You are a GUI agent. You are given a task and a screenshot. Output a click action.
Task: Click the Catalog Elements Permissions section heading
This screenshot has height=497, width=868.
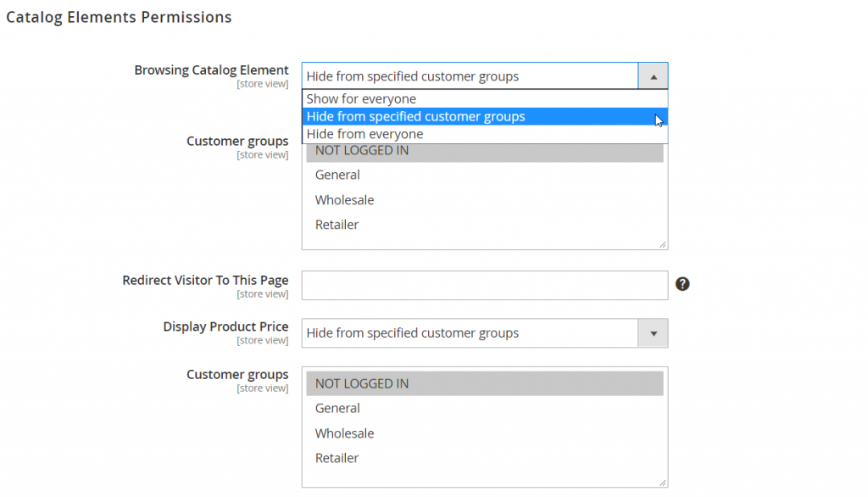coord(119,17)
